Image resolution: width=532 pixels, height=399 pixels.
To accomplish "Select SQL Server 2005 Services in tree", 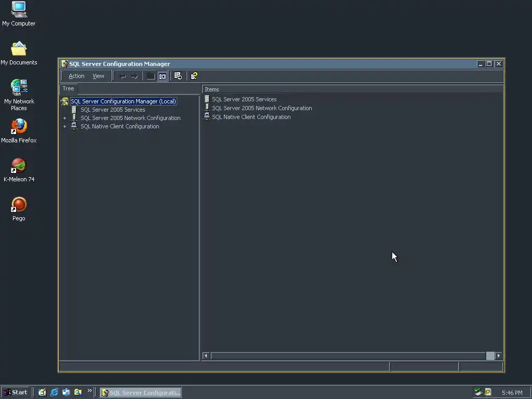I will point(113,110).
